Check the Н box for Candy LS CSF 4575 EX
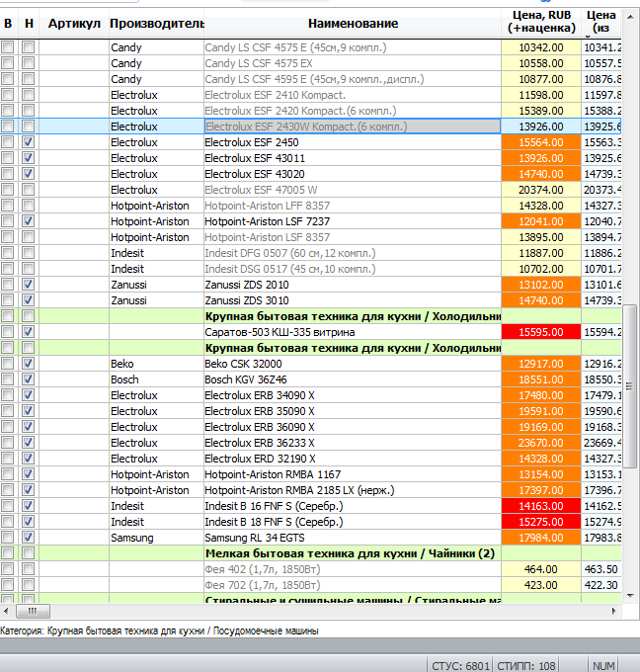Image resolution: width=640 pixels, height=672 pixels. (29, 63)
